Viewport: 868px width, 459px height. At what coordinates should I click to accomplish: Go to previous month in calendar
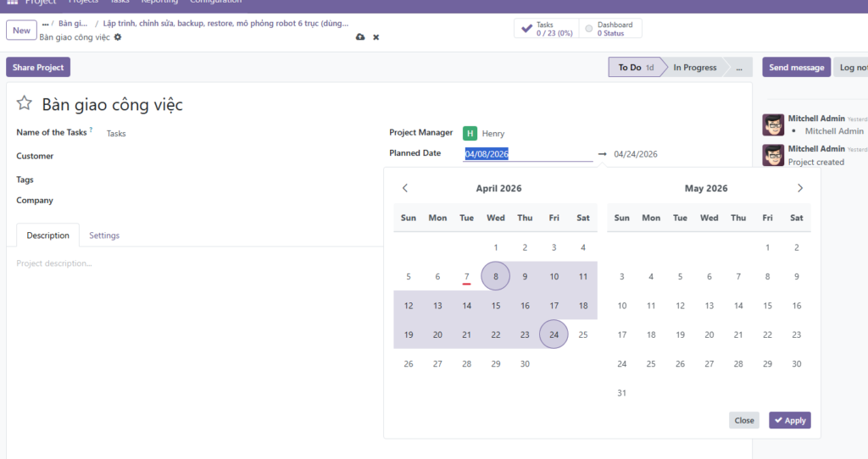[x=405, y=188]
